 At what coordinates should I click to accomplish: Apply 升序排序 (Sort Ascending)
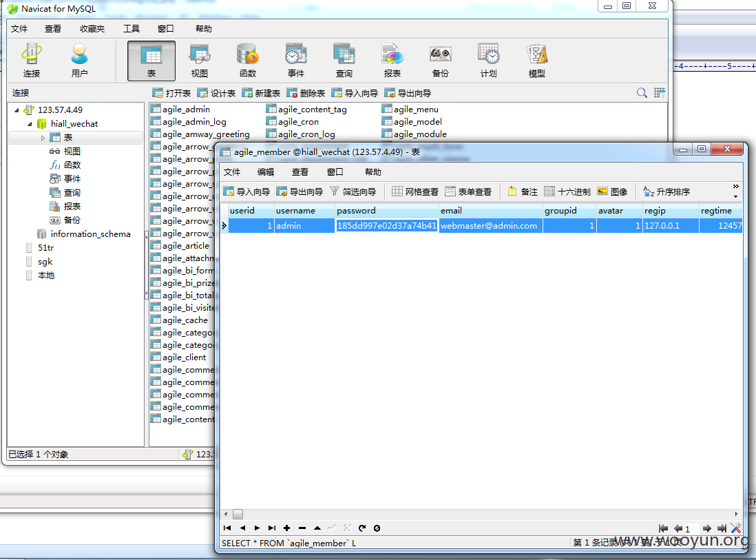coord(666,191)
